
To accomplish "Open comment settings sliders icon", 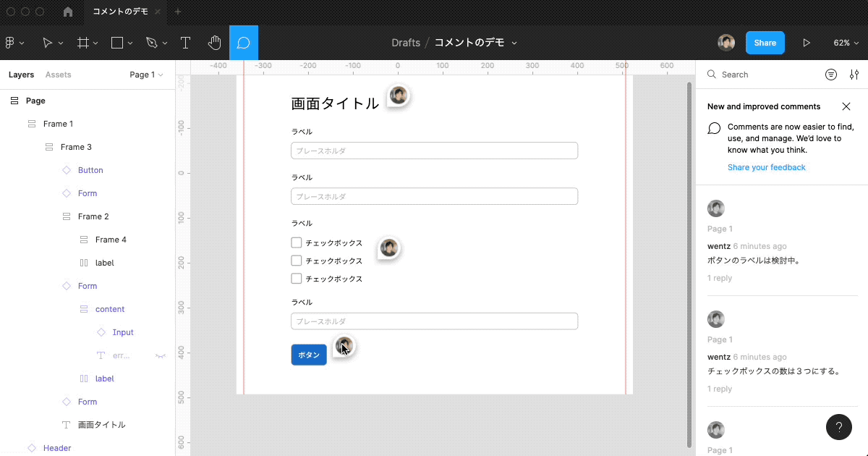I will click(x=854, y=75).
